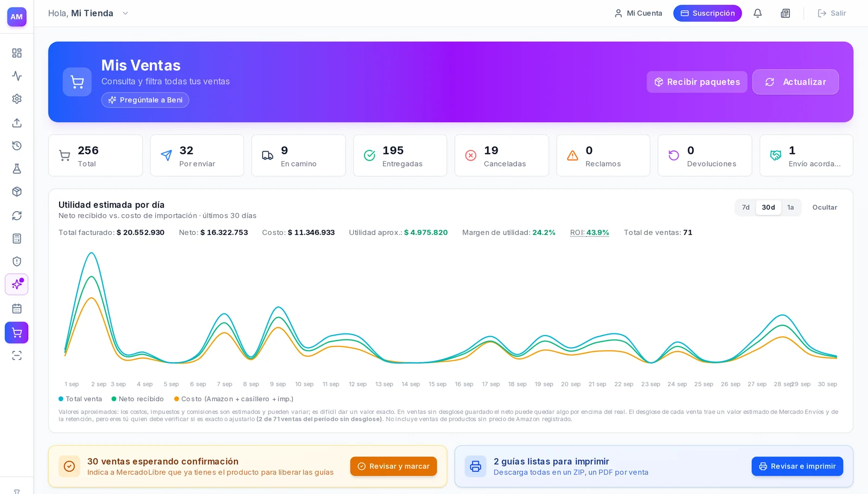Open the upload icon in sidebar
This screenshot has width=868, height=494.
point(17,123)
